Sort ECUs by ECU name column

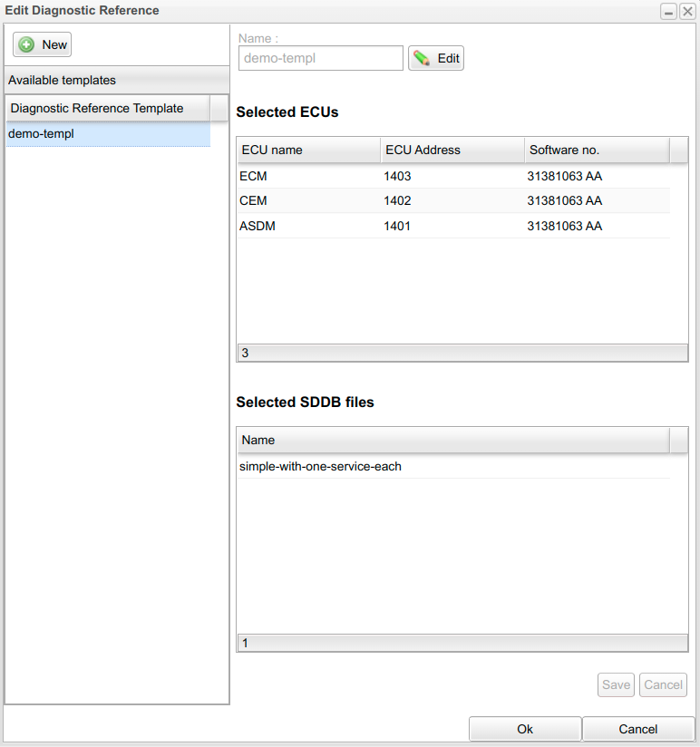[x=308, y=150]
